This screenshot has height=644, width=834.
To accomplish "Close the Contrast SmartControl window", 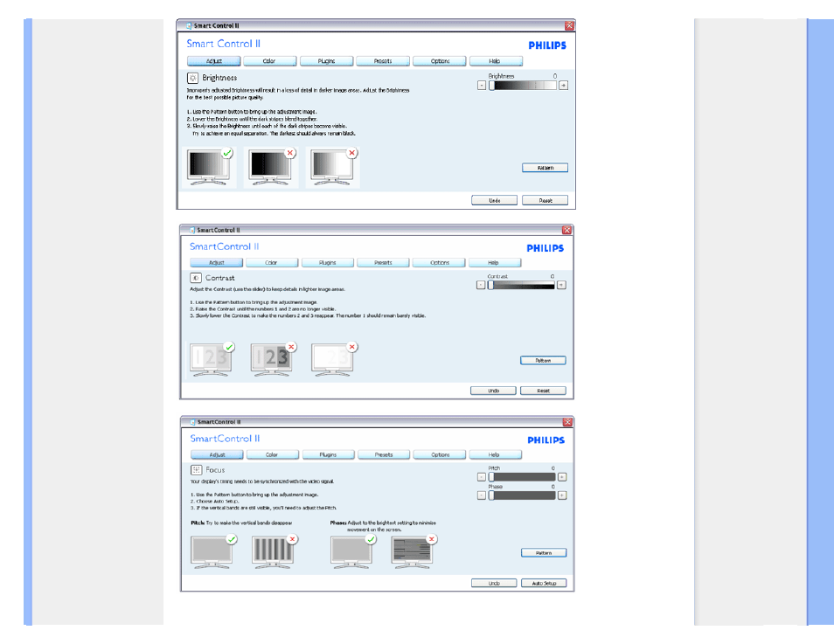I will [x=567, y=231].
